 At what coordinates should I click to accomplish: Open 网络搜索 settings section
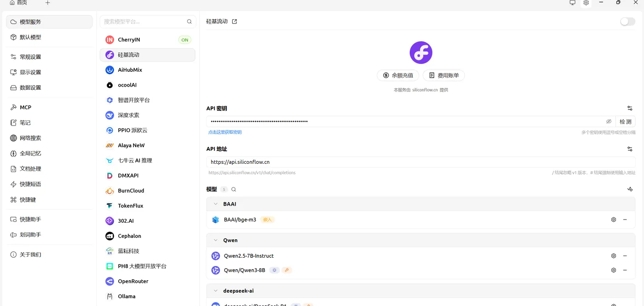pos(49,138)
